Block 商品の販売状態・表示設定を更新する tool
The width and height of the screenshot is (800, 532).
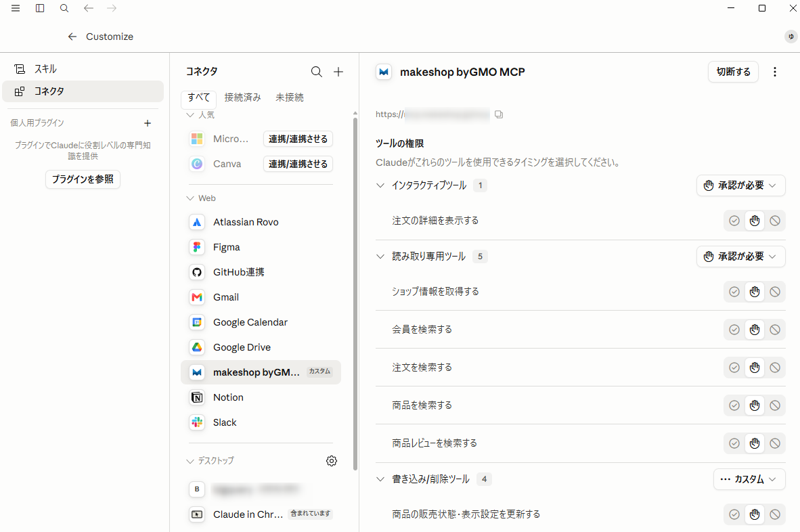(774, 514)
